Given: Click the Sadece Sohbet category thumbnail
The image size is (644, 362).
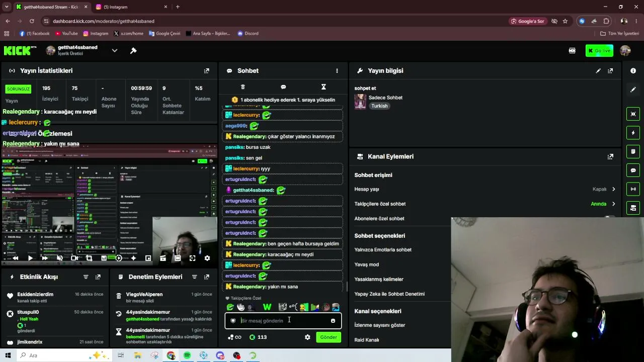Looking at the screenshot, I should point(360,102).
